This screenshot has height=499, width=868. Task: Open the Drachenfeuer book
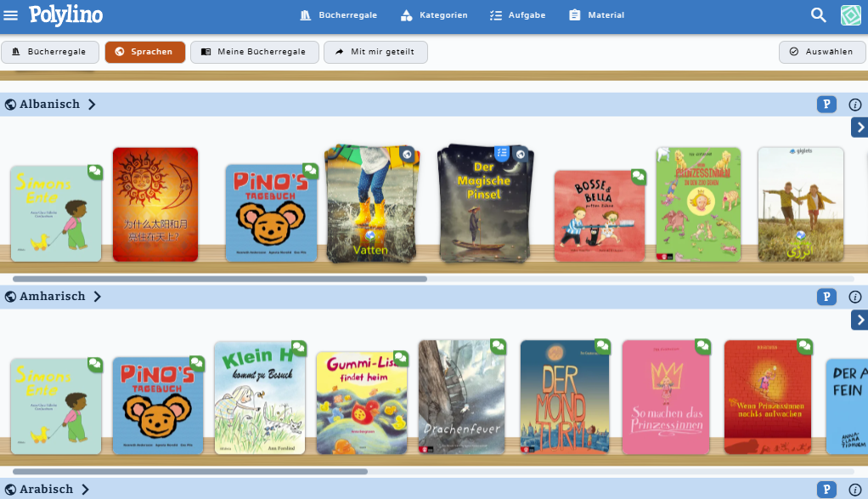click(x=462, y=397)
